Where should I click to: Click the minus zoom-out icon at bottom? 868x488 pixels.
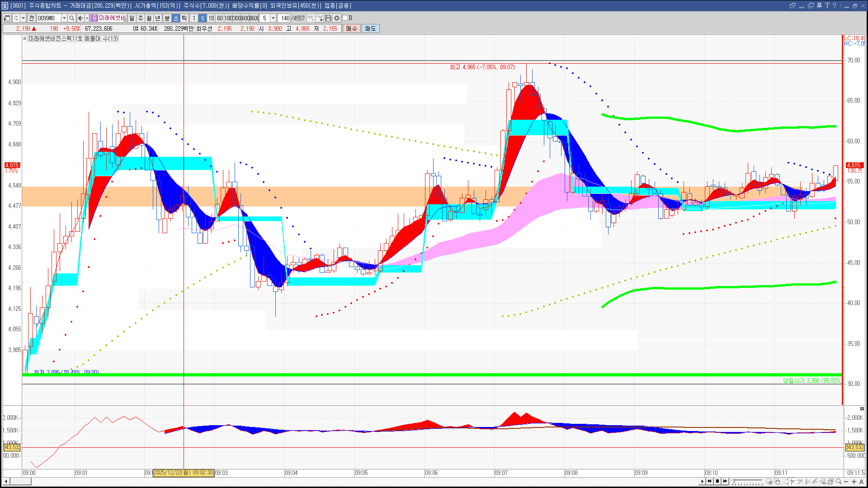[x=846, y=482]
